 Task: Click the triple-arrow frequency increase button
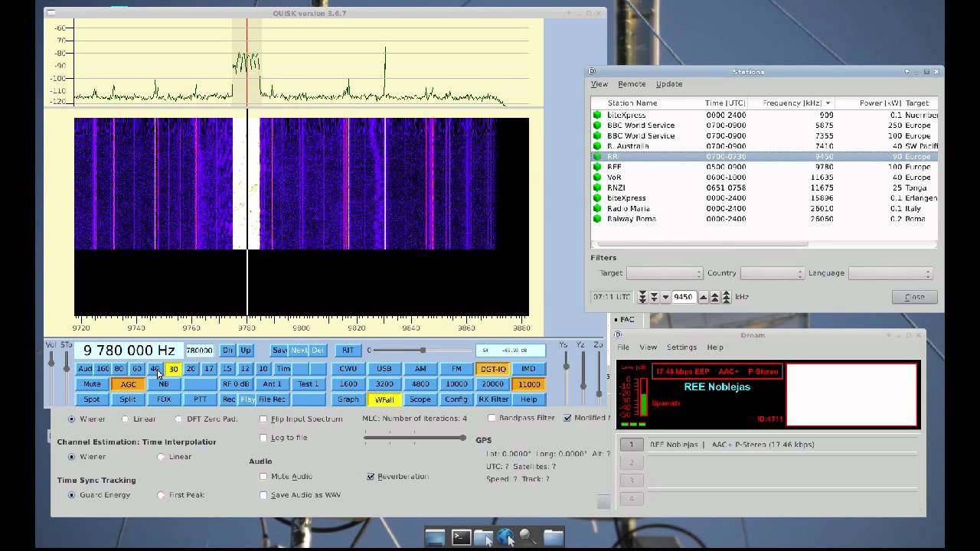pos(726,297)
